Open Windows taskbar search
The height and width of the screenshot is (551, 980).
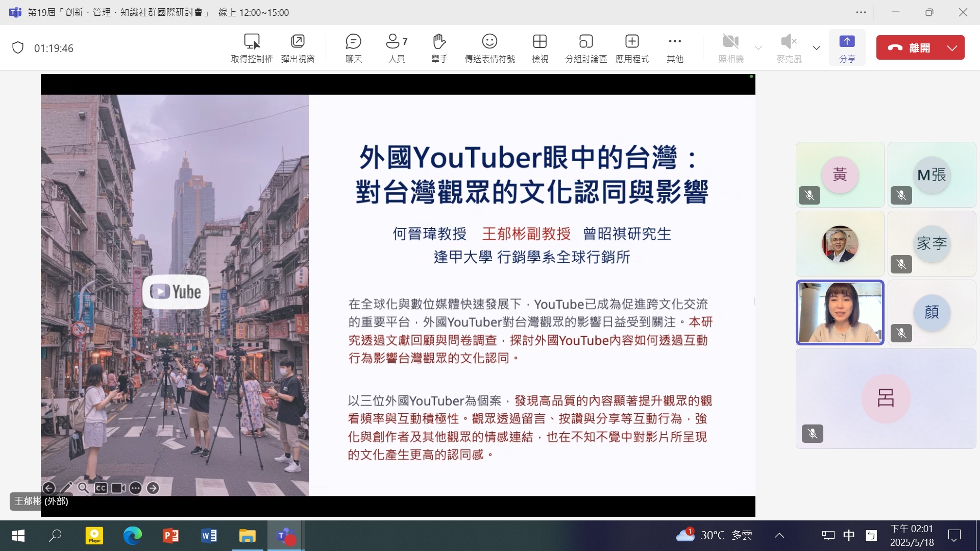(x=55, y=536)
